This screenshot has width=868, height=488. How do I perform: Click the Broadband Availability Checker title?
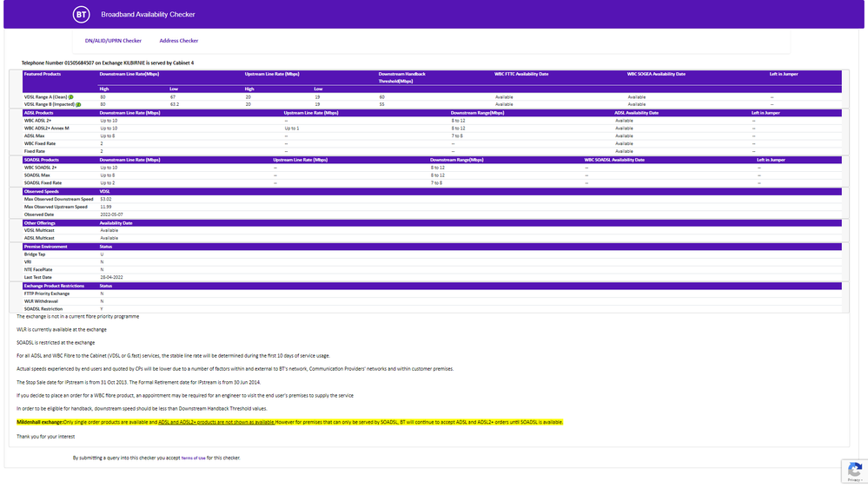click(148, 15)
